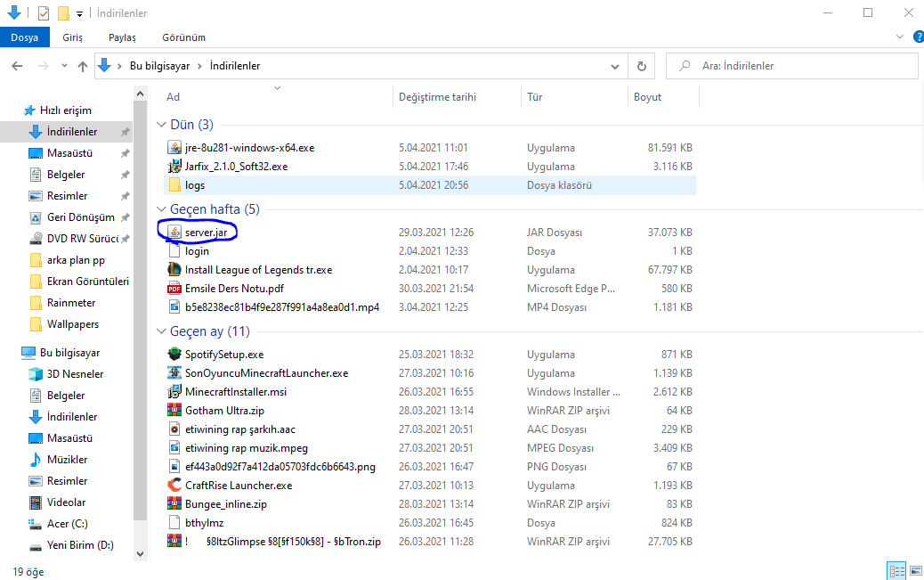The width and height of the screenshot is (924, 580).
Task: Click the New Folder quick access toolbar icon
Action: [x=63, y=13]
